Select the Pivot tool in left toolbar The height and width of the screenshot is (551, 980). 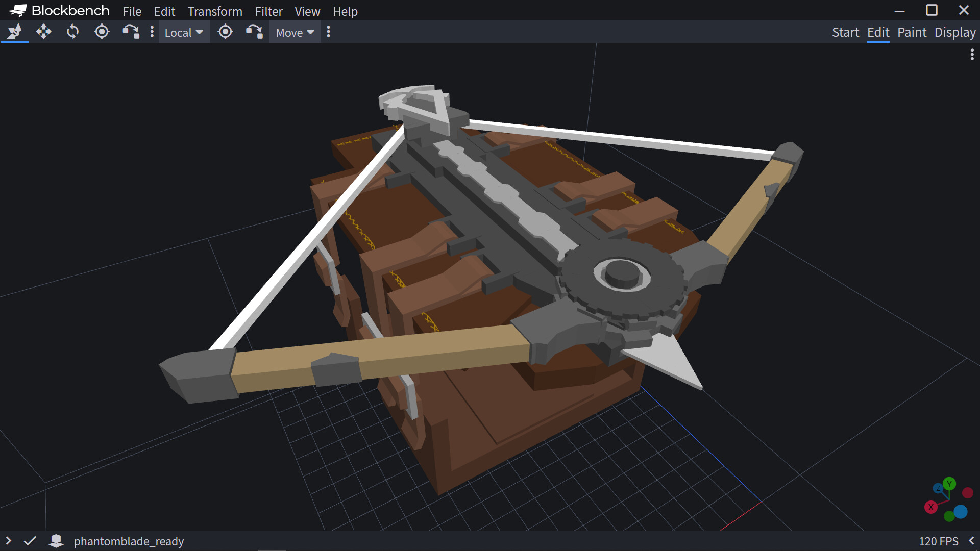(x=102, y=32)
